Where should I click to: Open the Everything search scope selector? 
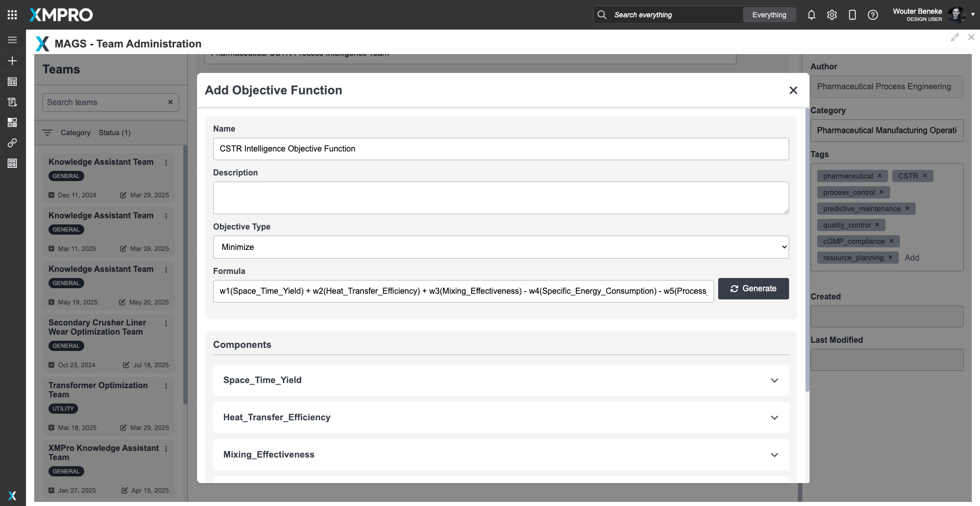[x=769, y=15]
